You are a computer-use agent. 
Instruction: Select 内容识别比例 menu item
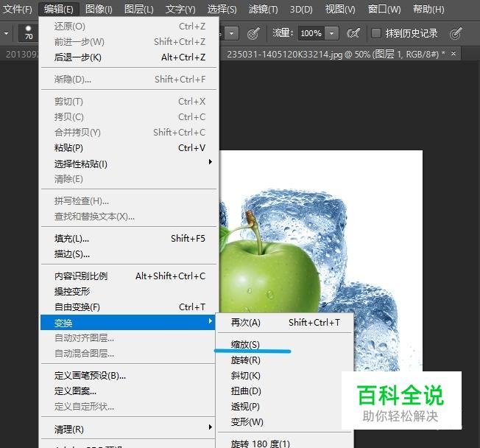coord(130,276)
